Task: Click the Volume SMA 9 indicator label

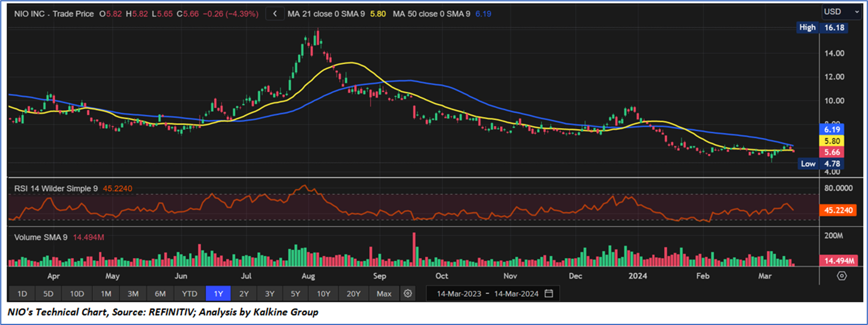Action: (42, 237)
